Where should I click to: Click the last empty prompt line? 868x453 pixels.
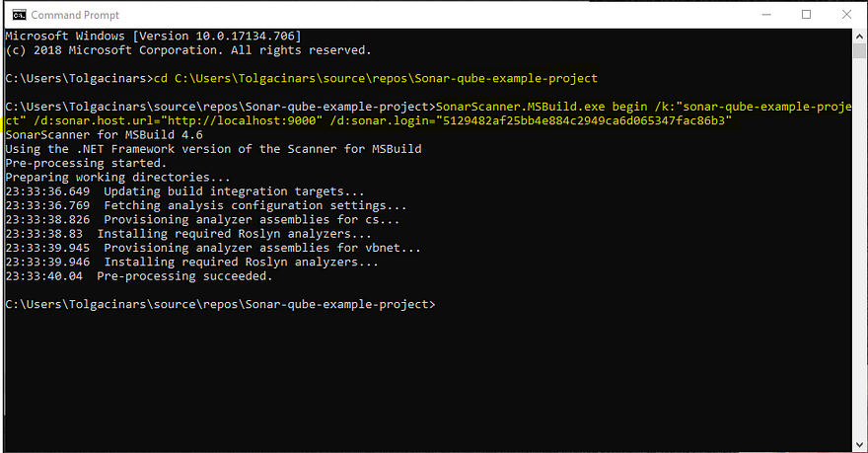[x=220, y=305]
